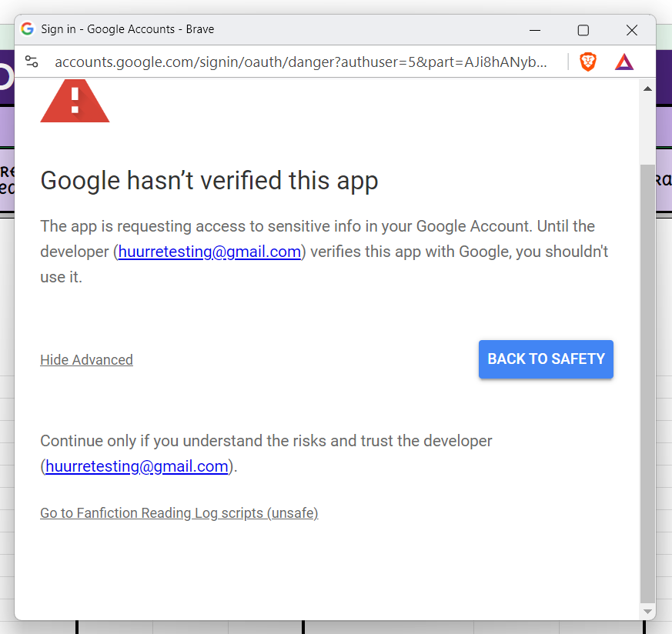Open developer email link under Continue only
This screenshot has width=672, height=634.
[137, 466]
